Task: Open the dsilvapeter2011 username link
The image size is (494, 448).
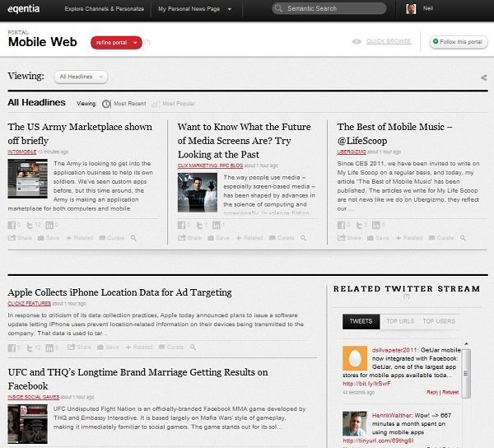Action: pyautogui.click(x=395, y=350)
